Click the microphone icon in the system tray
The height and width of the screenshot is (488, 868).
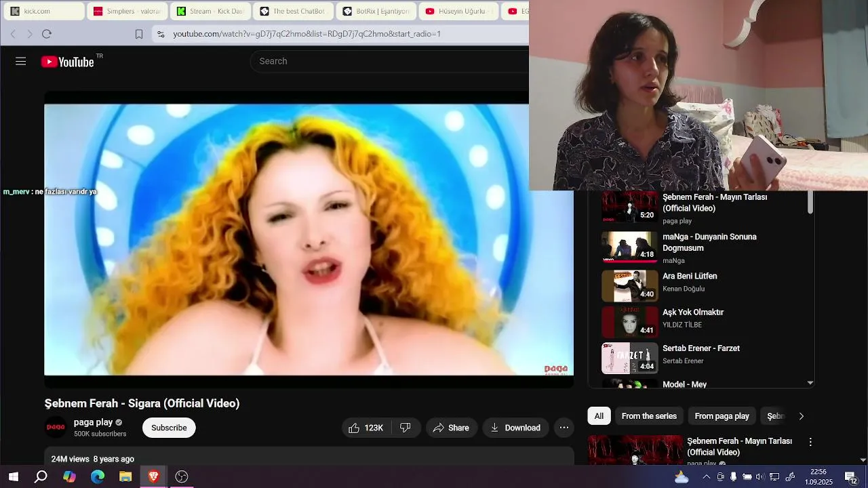[733, 477]
